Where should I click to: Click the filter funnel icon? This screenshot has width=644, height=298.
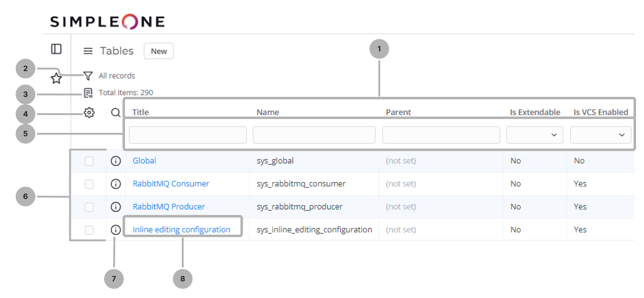coord(88,76)
